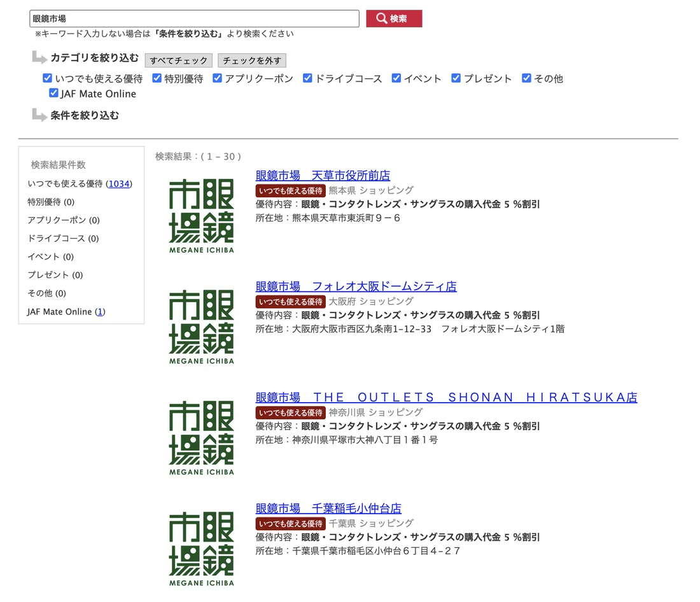Click the いつでも使える優待 badge on SHONAN HIRATSUKA店

(x=291, y=412)
